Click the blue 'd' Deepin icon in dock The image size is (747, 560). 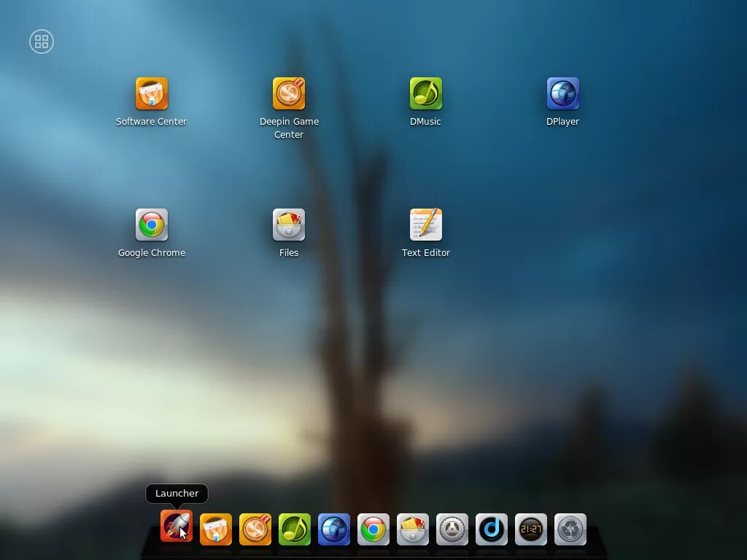492,529
